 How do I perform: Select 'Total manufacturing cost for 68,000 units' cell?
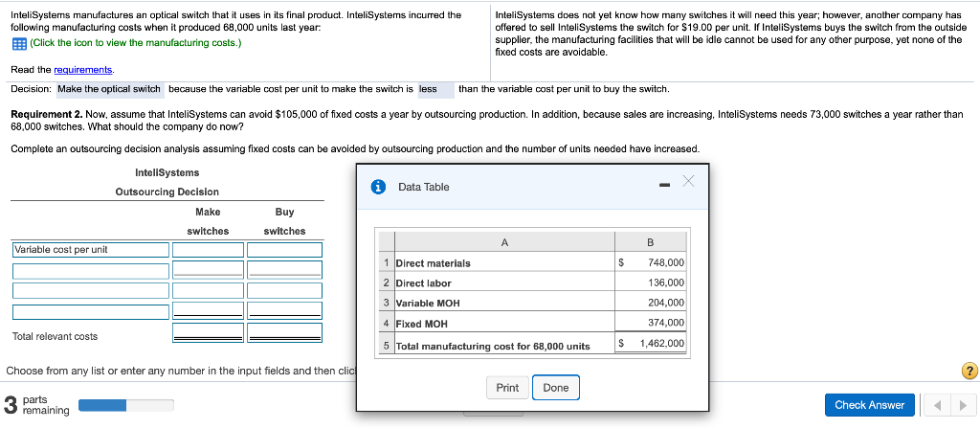pyautogui.click(x=504, y=345)
